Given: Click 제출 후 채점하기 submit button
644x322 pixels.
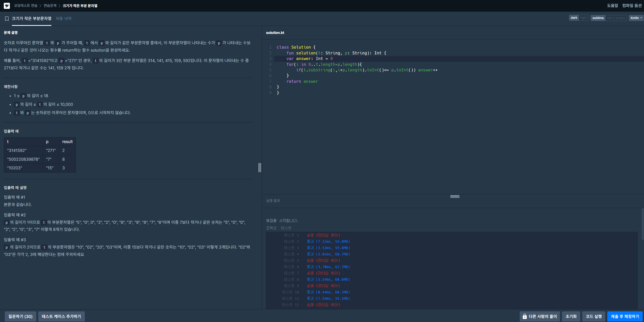Looking at the screenshot, I should pyautogui.click(x=625, y=316).
